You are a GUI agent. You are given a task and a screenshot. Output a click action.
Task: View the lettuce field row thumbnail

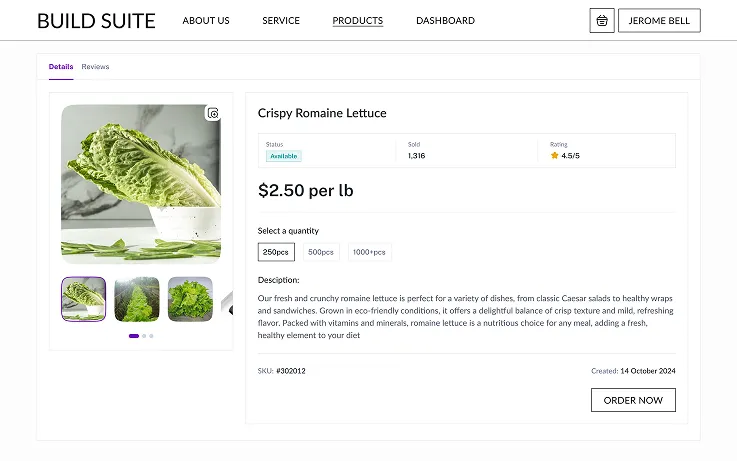(x=137, y=299)
